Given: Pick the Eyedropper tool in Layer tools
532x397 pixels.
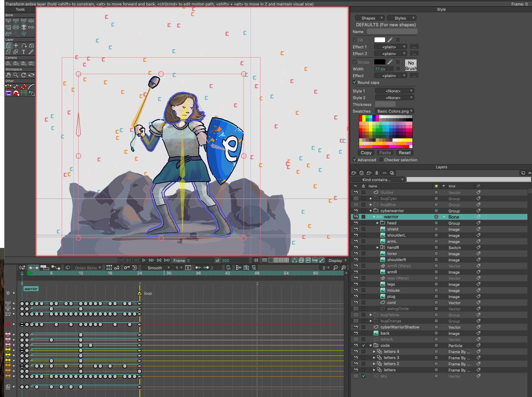Looking at the screenshot, I should tap(31, 52).
